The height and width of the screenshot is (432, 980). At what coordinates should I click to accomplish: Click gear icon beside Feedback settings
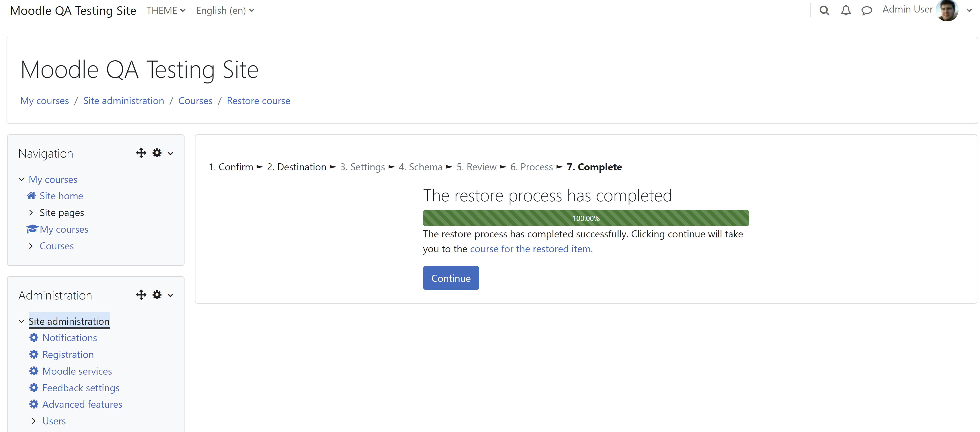pos(34,387)
